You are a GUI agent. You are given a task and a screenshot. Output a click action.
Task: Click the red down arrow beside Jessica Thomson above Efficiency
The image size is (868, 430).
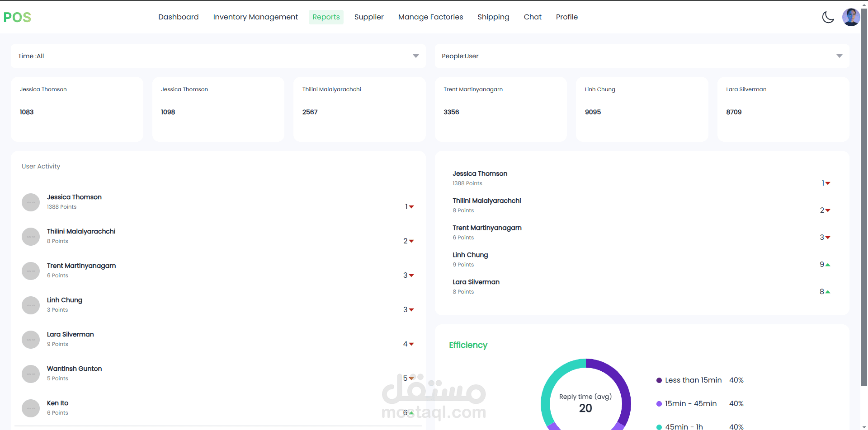828,183
